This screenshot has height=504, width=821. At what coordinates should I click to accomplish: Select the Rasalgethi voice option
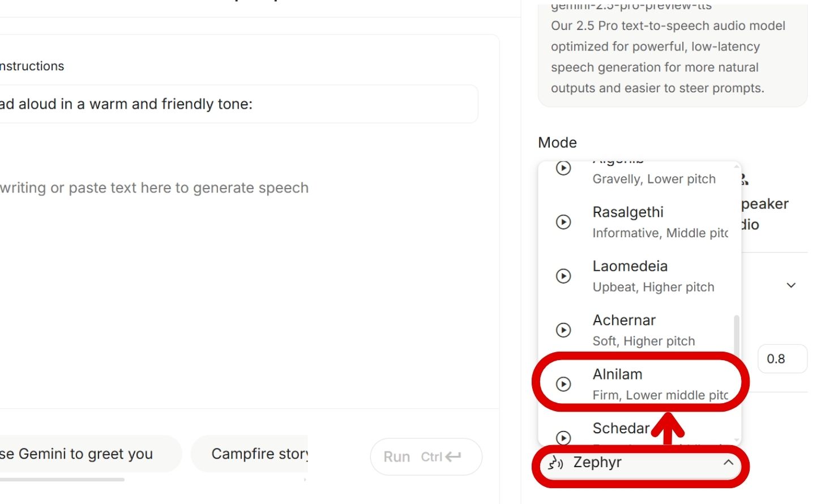pyautogui.click(x=651, y=222)
